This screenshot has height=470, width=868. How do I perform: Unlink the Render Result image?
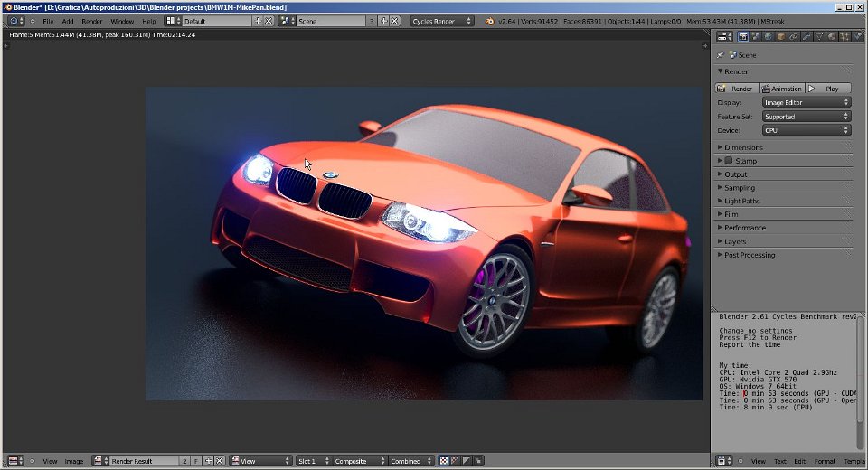(x=220, y=461)
